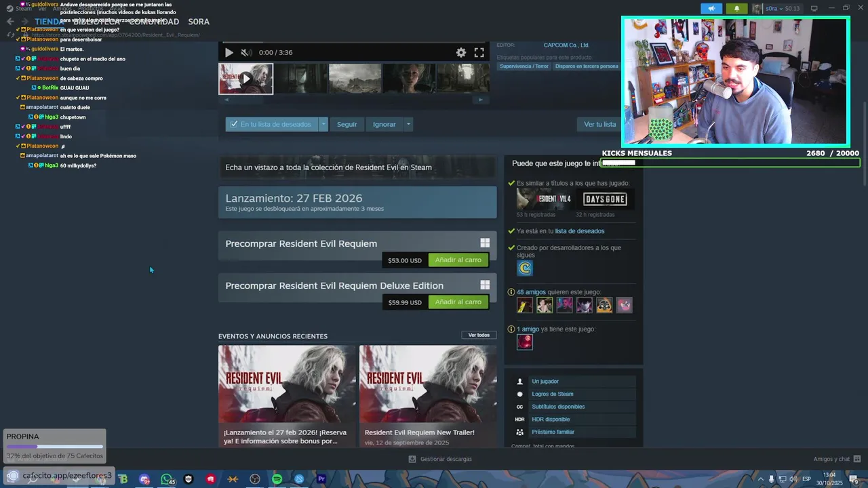
Task: Click first friend avatar wanting this game
Action: click(x=525, y=306)
